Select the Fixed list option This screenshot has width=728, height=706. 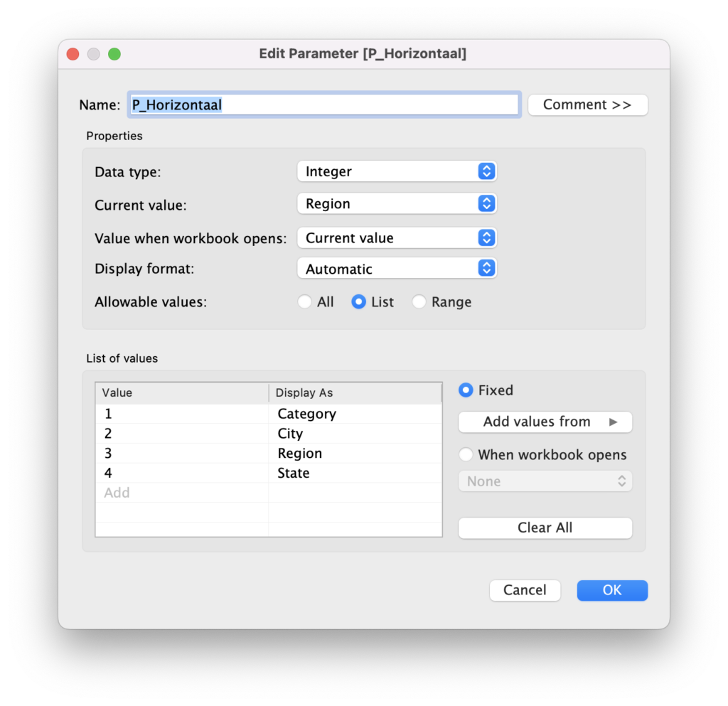(466, 390)
